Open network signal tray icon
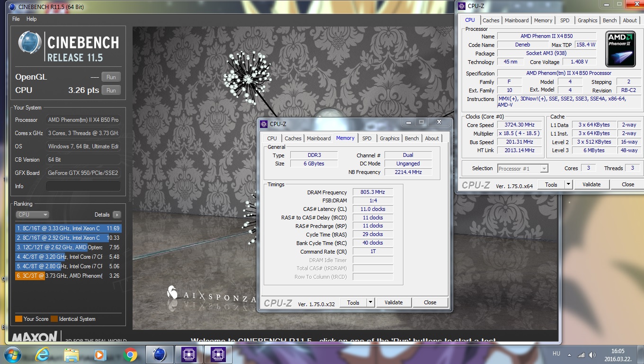 coord(581,355)
